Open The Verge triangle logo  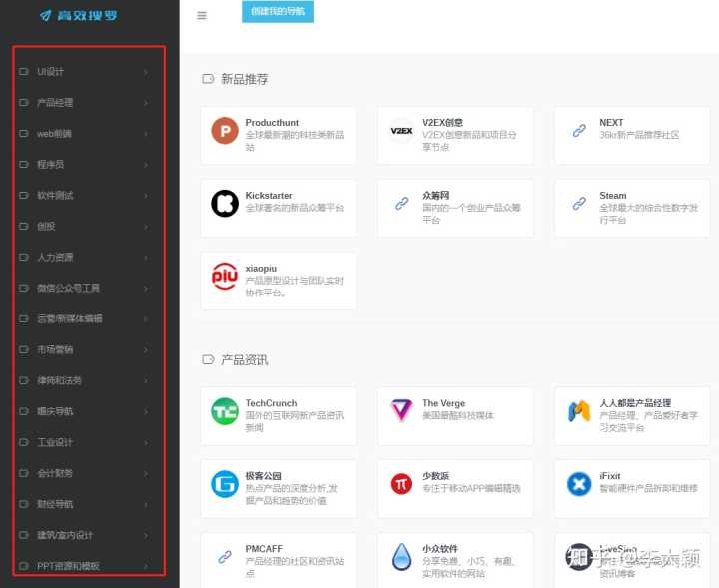point(401,410)
